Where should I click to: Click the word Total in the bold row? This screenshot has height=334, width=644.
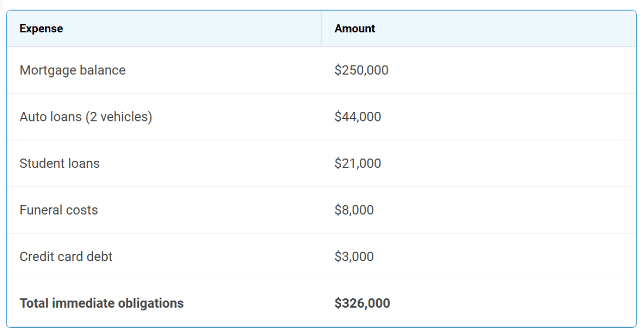tap(34, 303)
